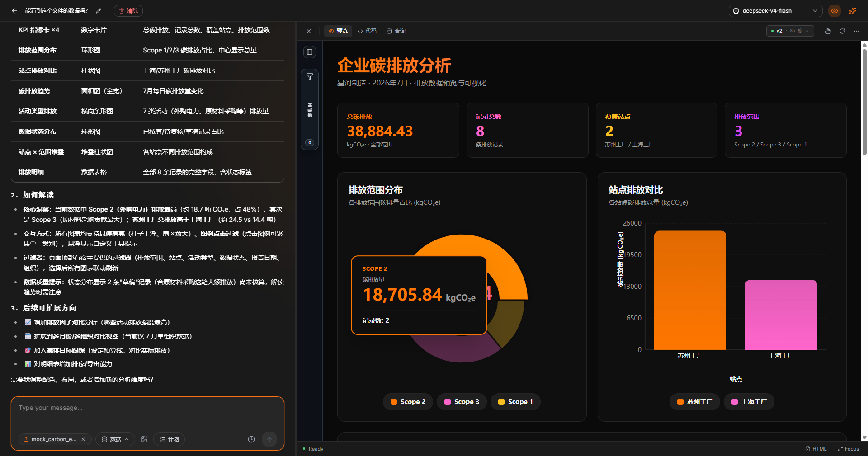The image size is (868, 456).
Task: Open the filter funnel icon
Action: point(310,77)
